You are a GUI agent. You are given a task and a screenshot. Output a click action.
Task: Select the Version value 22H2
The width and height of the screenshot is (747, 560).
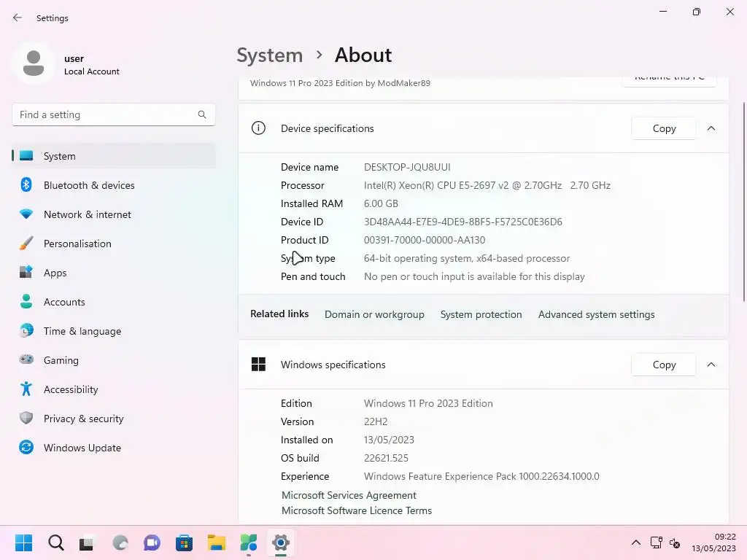[376, 421]
